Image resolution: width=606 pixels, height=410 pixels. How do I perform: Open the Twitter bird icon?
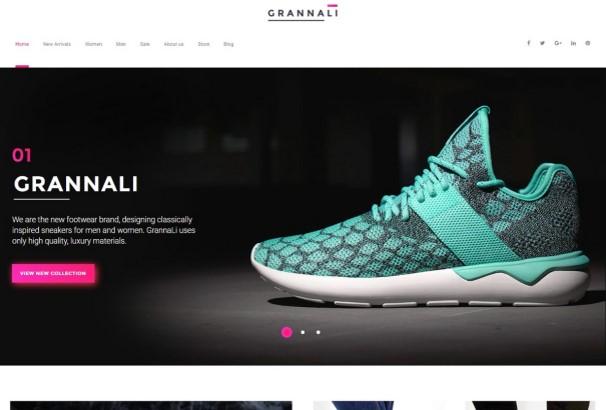pyautogui.click(x=542, y=43)
